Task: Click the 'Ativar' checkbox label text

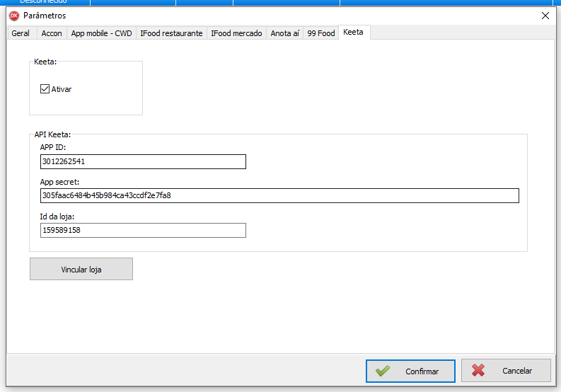Action: point(61,89)
